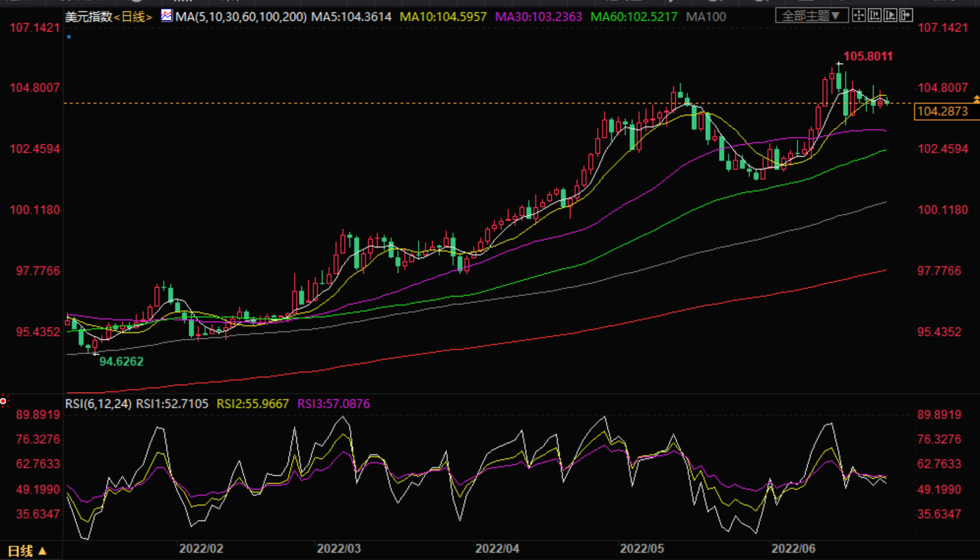980x560 pixels.
Task: Click the MA(5,10,30,60,100,200) indicator label
Action: [x=240, y=16]
